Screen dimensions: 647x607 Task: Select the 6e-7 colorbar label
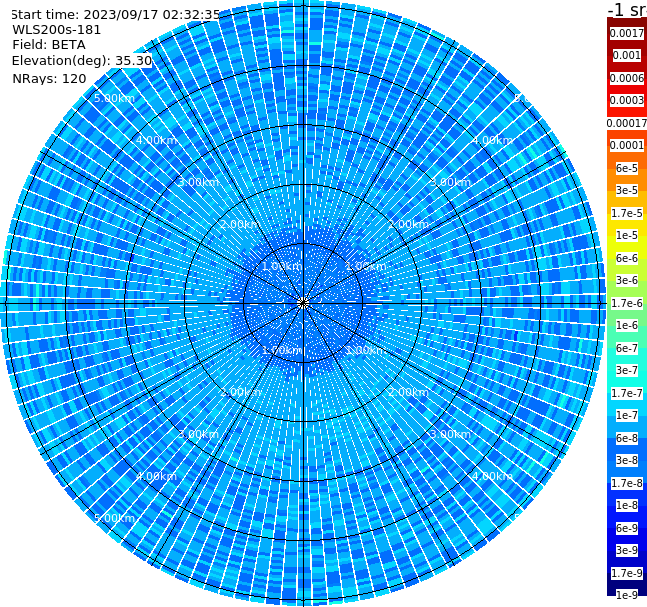(627, 348)
